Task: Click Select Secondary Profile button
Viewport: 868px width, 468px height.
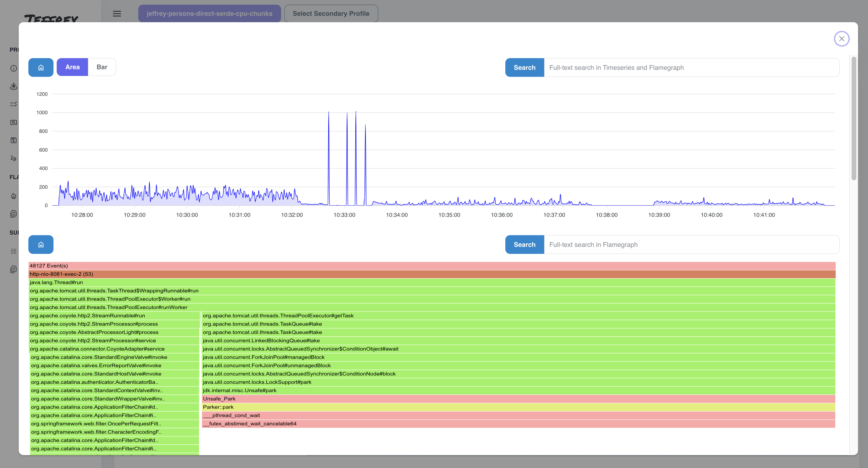Action: 331,13
